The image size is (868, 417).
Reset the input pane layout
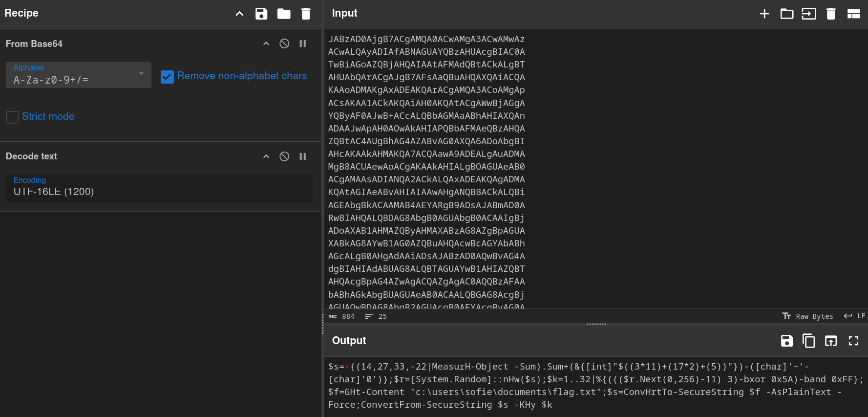(853, 14)
